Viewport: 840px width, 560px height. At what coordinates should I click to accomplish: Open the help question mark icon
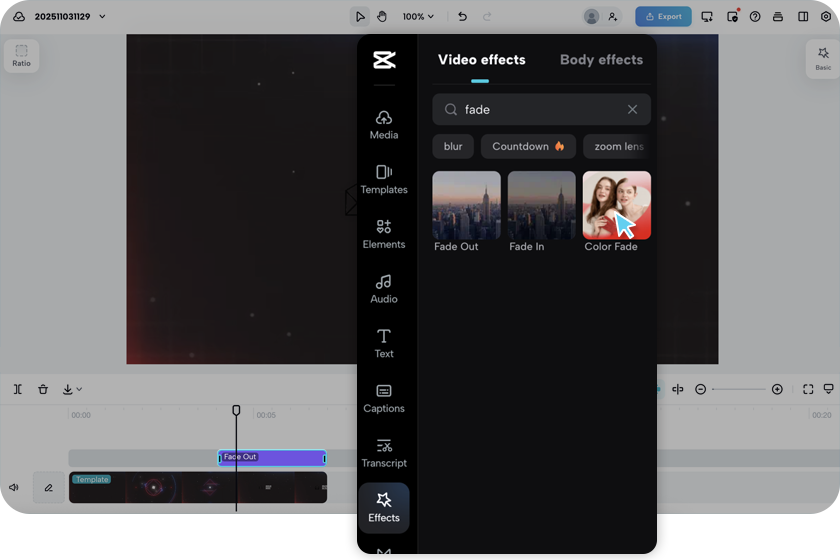pyautogui.click(x=755, y=17)
